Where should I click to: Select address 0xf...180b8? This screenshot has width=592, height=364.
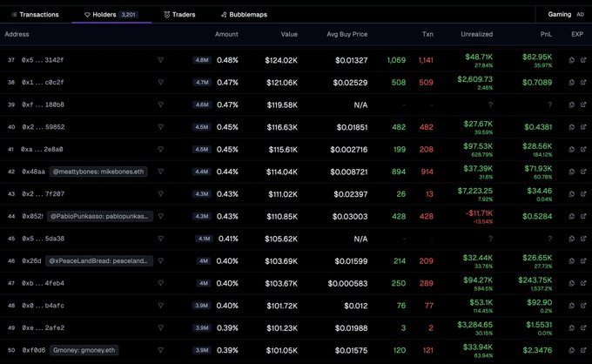tap(43, 104)
